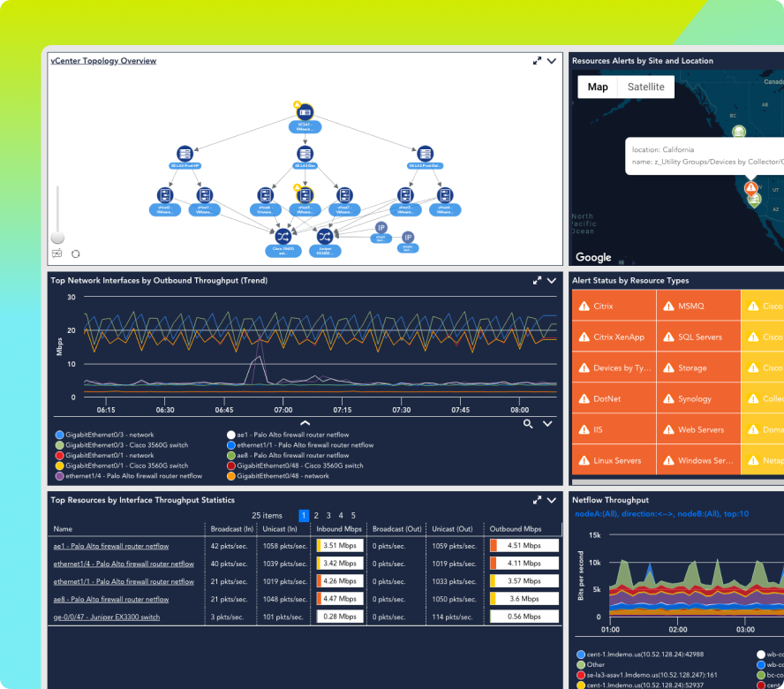Click the Cisco 3560G switch node

click(283, 236)
